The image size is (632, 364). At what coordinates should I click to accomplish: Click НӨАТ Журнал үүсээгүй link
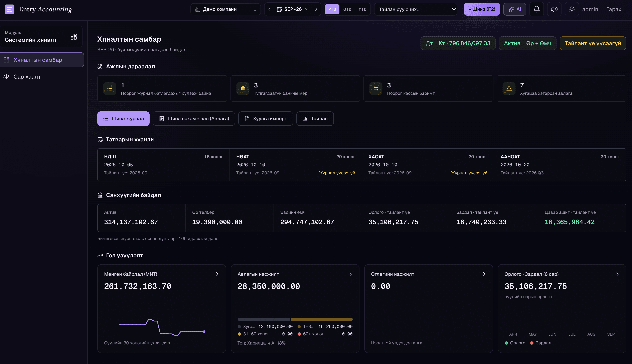[337, 173]
